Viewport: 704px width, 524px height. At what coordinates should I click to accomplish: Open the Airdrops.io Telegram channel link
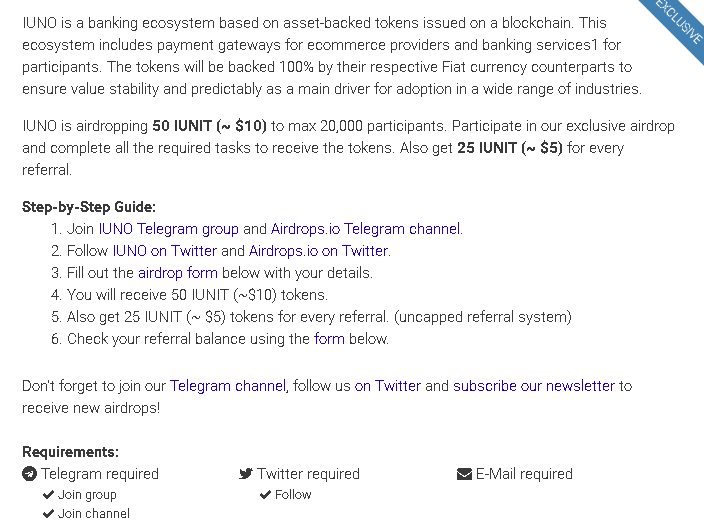coord(365,229)
